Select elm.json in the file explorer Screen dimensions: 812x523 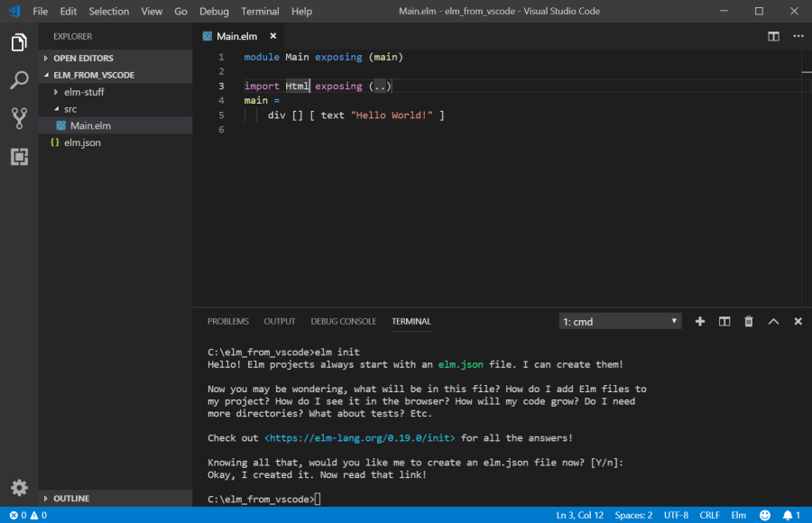[82, 142]
